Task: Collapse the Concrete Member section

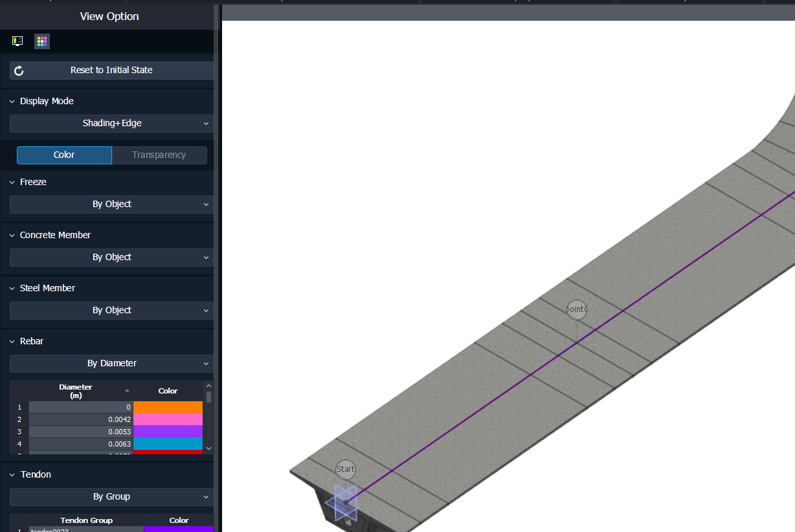Action: pyautogui.click(x=12, y=236)
